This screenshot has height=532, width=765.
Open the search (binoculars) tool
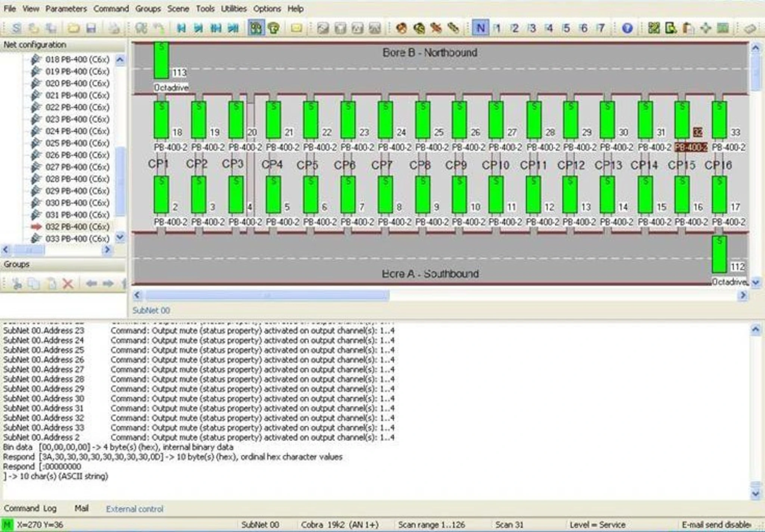point(142,28)
